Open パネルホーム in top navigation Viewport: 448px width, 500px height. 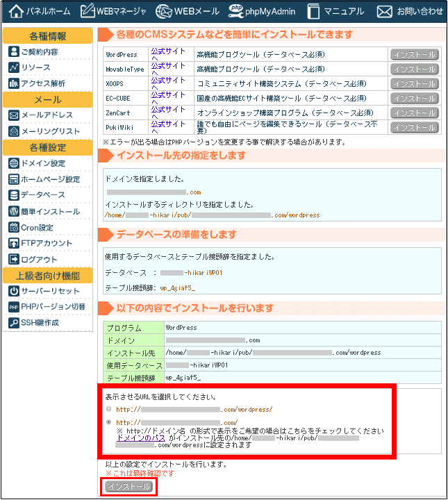click(40, 12)
